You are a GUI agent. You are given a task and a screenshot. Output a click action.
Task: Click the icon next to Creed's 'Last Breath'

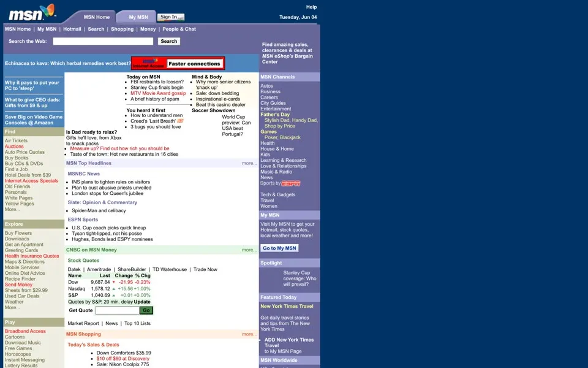(x=180, y=121)
